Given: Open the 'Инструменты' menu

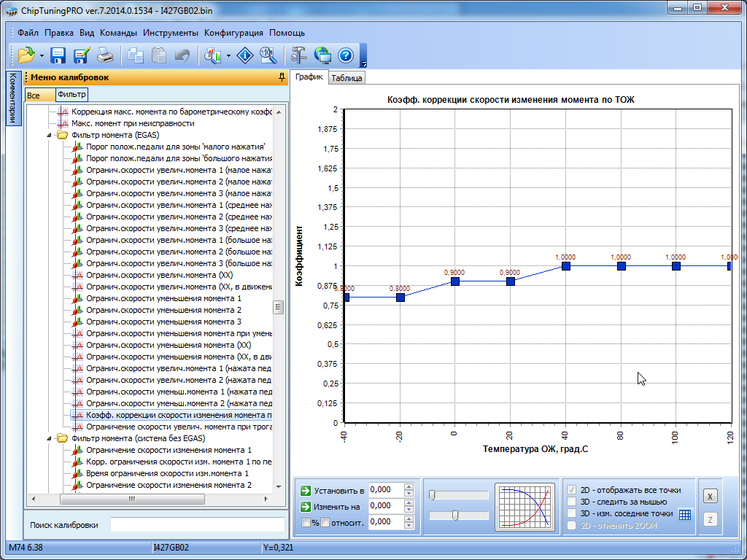Looking at the screenshot, I should pyautogui.click(x=170, y=33).
